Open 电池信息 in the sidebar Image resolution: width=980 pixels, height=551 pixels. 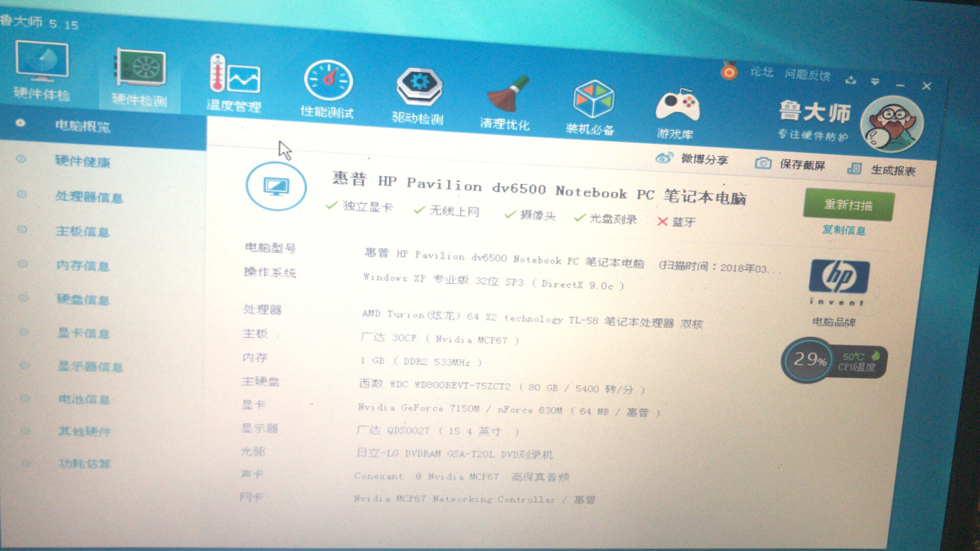(x=84, y=399)
